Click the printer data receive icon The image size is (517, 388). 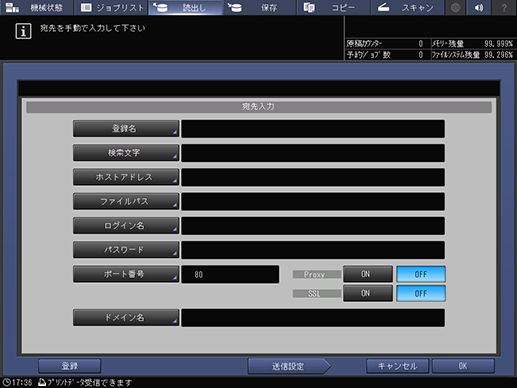click(x=42, y=382)
